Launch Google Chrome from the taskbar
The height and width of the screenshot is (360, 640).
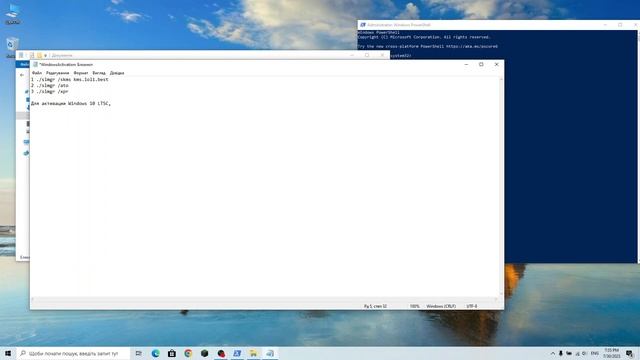coord(188,353)
